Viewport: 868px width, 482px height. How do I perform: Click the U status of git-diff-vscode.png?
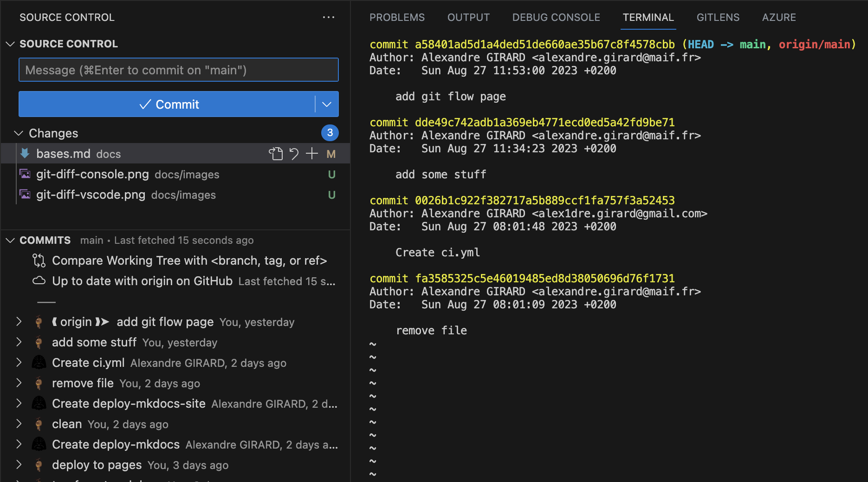[x=331, y=195]
